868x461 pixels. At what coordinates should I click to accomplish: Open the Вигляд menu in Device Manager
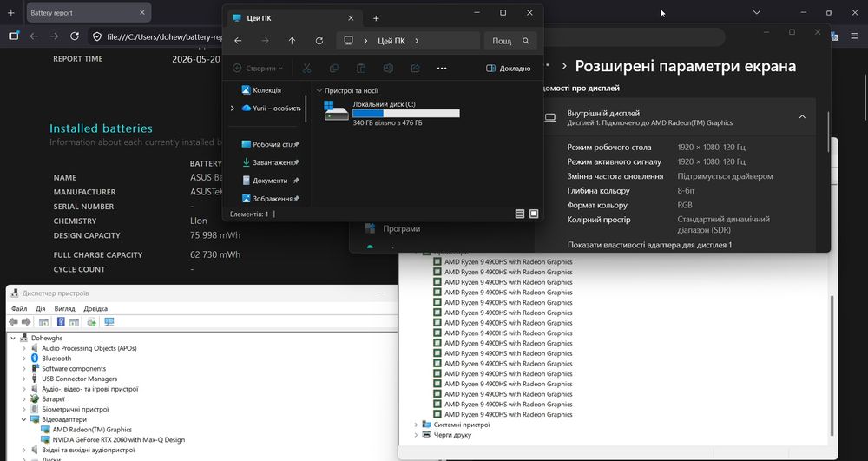pyautogui.click(x=65, y=308)
